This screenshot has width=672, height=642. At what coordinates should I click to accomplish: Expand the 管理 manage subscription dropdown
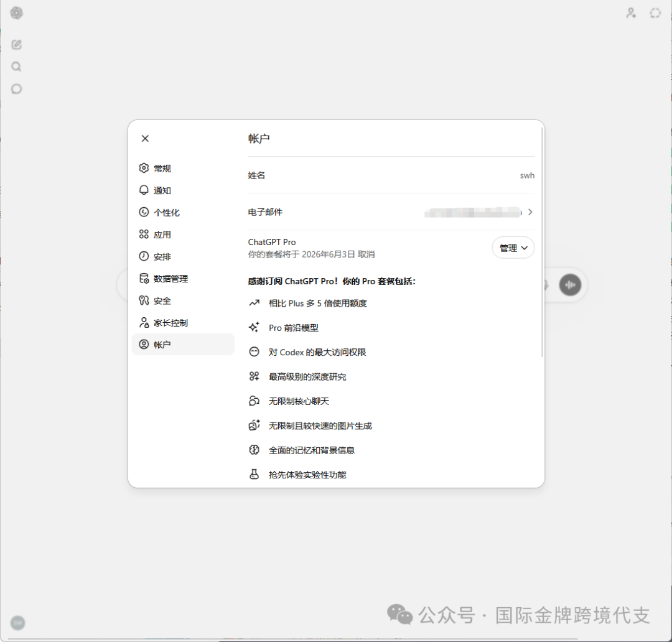point(513,248)
